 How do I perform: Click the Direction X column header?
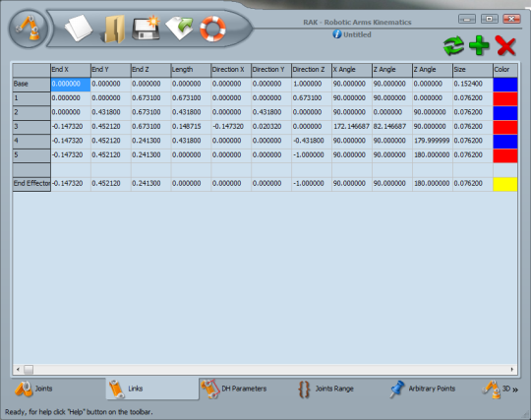231,70
